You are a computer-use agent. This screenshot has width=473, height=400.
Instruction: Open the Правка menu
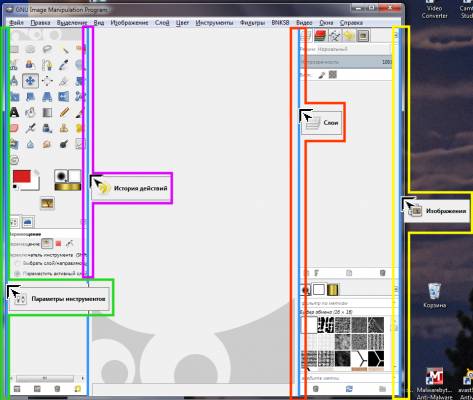(x=40, y=23)
